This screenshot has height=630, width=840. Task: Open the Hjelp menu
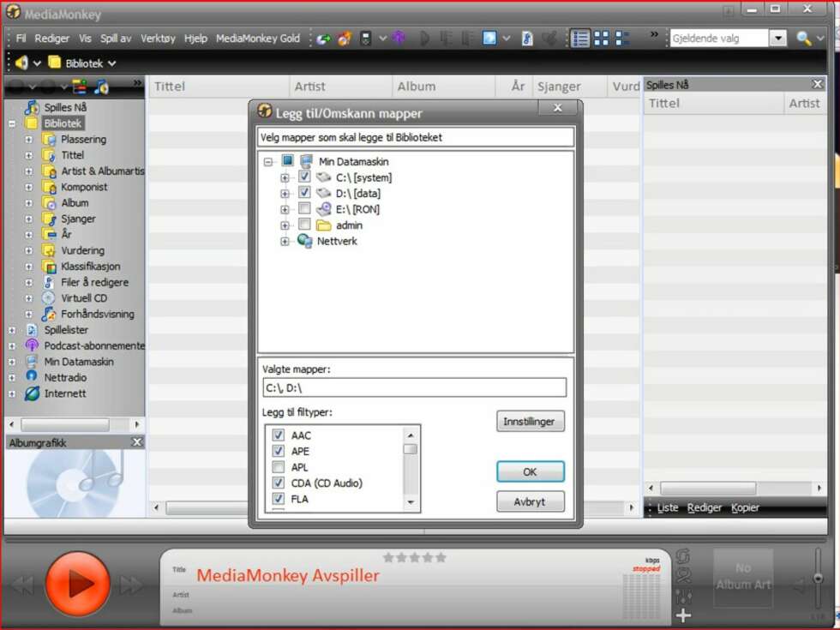(x=195, y=38)
